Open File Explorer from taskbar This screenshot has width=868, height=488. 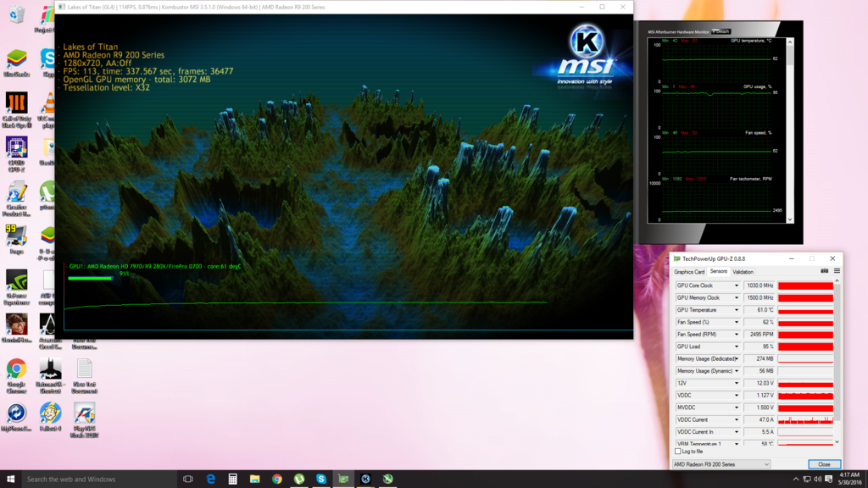(254, 480)
